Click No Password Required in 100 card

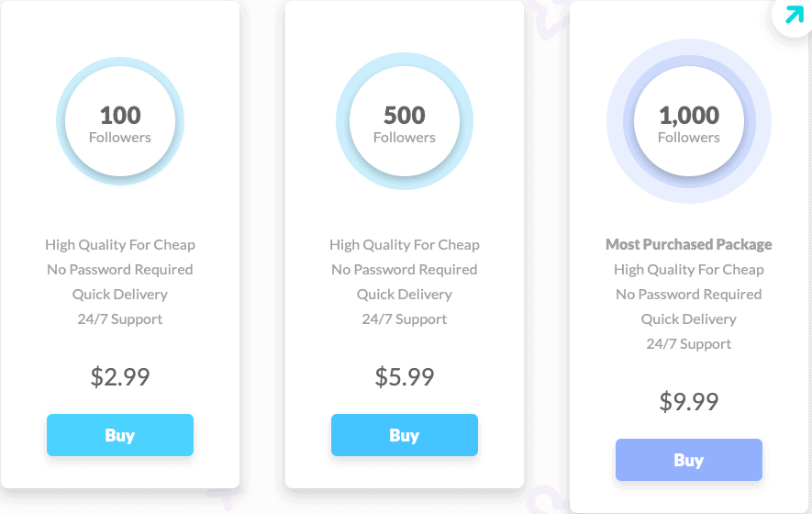click(x=120, y=270)
